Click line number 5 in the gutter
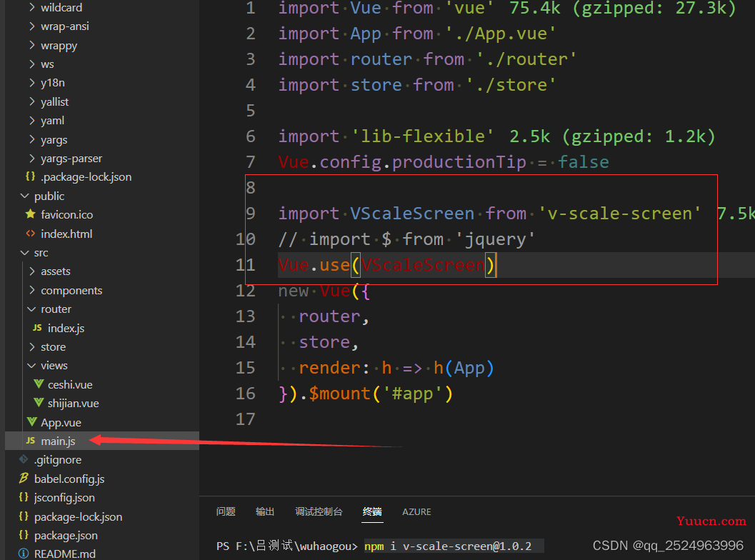The height and width of the screenshot is (560, 755). point(251,111)
